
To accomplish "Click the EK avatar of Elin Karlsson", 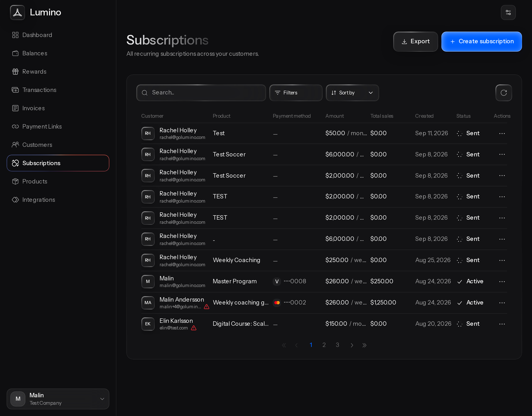I will 148,324.
